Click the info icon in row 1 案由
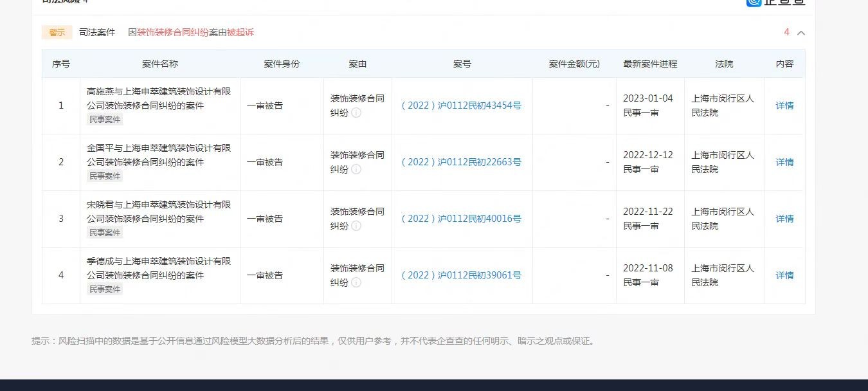This screenshot has width=868, height=391. [x=356, y=113]
